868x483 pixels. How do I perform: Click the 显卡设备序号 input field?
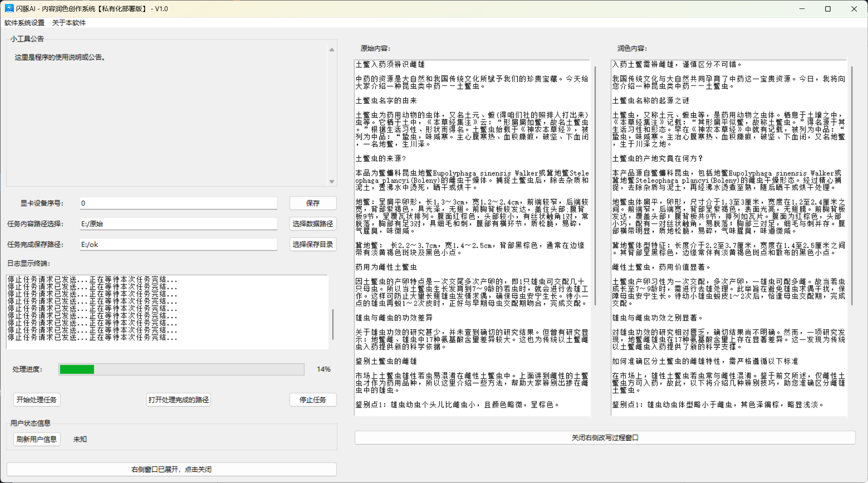(x=178, y=203)
